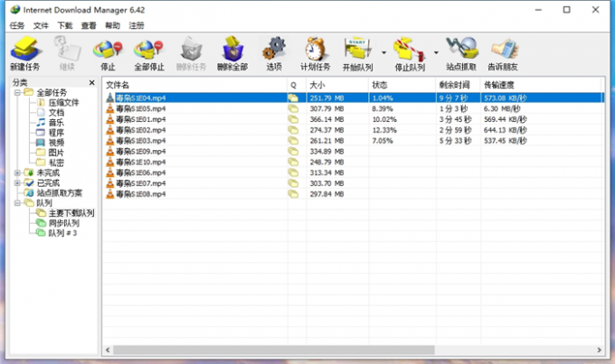
Task: Select 队列 # 3 in tree
Action: (x=62, y=233)
